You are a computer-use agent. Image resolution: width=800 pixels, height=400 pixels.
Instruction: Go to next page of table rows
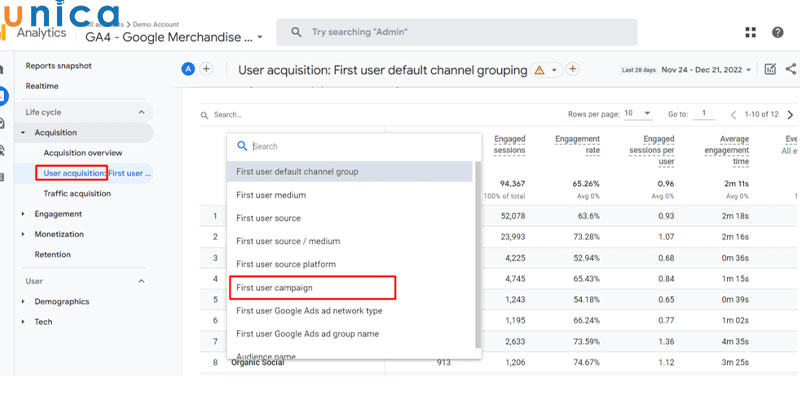[x=790, y=115]
